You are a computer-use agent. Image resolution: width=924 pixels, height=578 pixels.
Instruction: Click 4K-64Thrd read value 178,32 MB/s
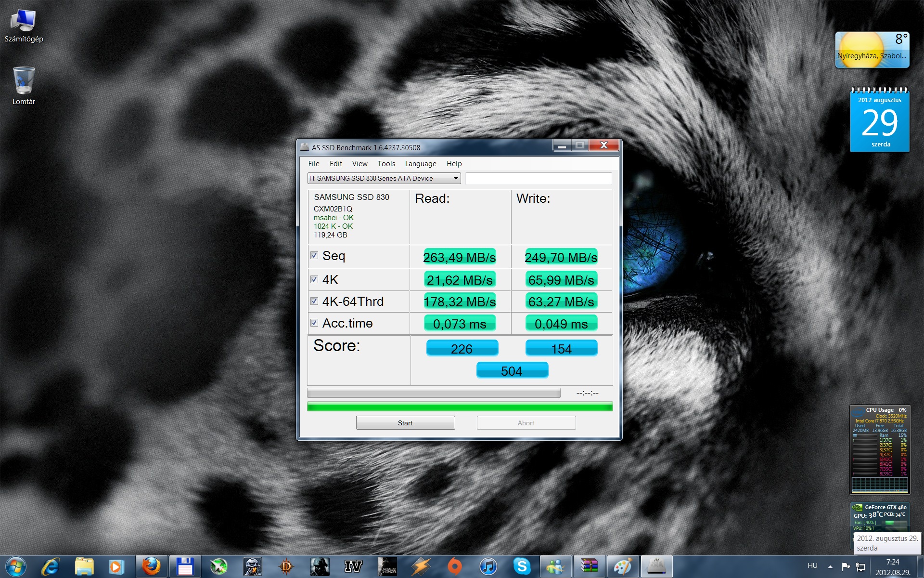(460, 302)
